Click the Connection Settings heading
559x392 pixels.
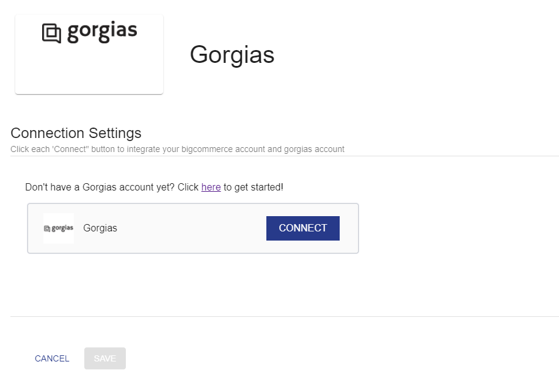pyautogui.click(x=76, y=133)
